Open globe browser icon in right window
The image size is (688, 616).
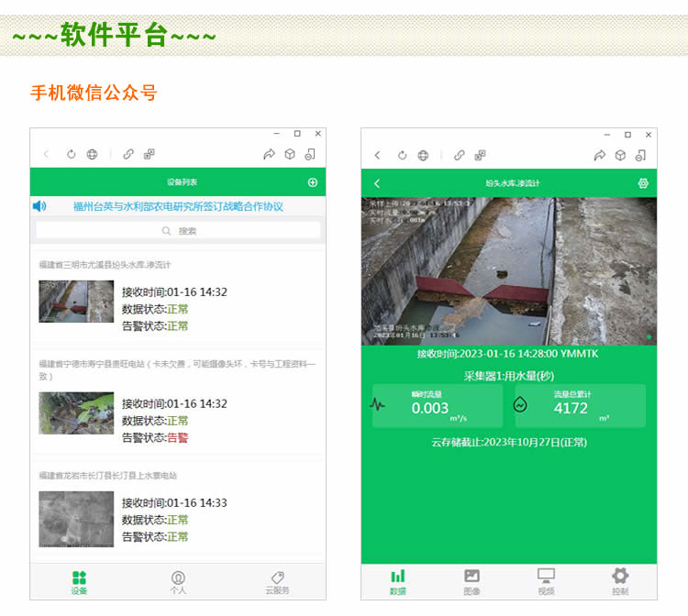(423, 155)
